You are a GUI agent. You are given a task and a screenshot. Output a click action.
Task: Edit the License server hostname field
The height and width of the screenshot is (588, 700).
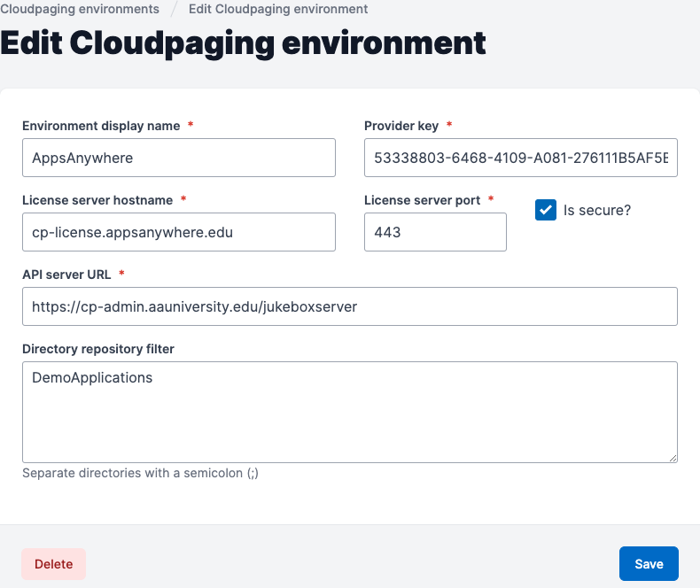[179, 232]
